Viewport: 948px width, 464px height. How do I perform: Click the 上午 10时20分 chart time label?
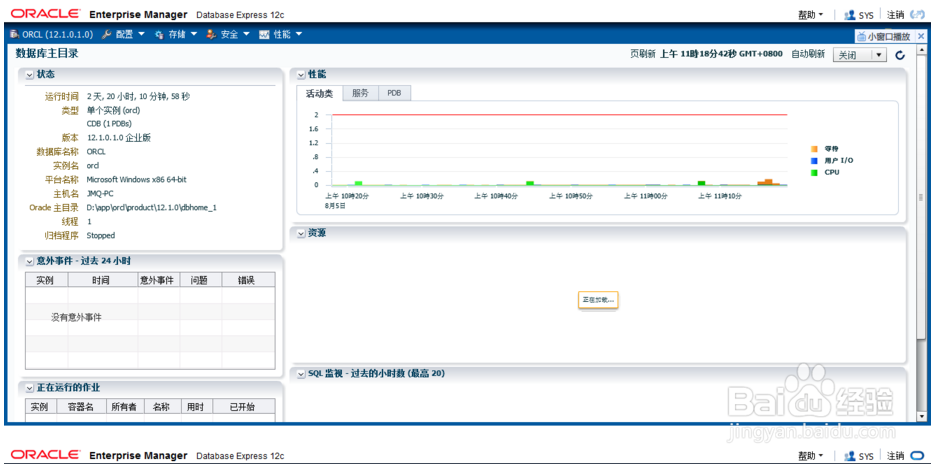click(x=347, y=196)
